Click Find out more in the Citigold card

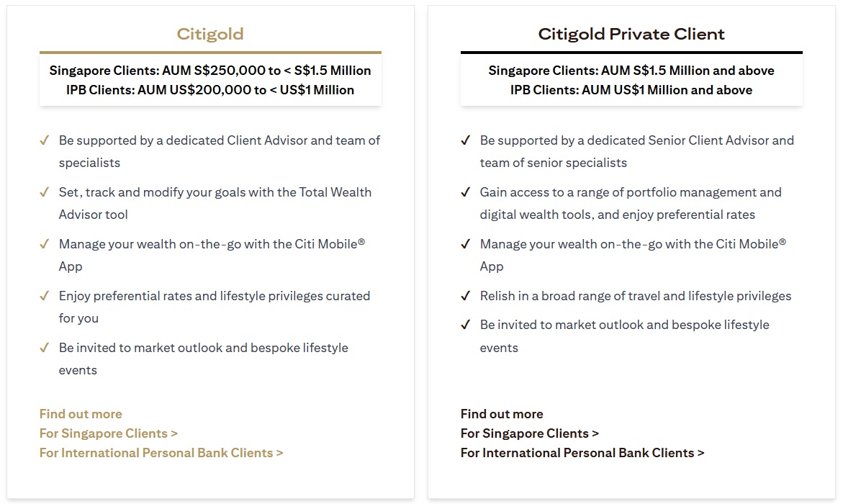[x=80, y=414]
